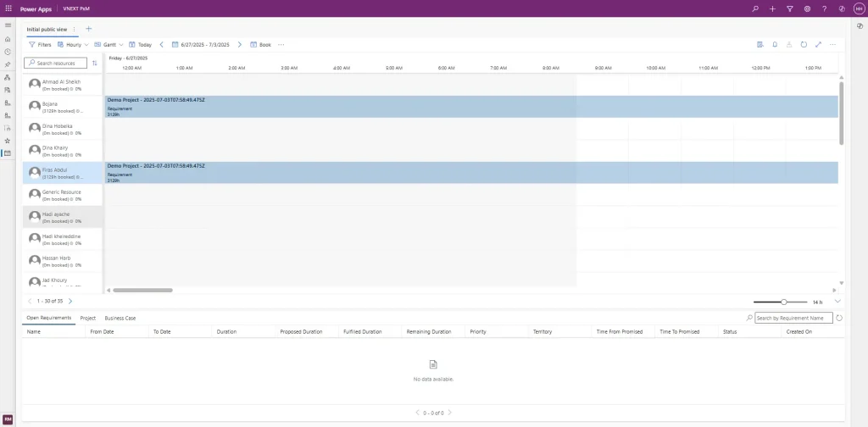The image size is (868, 427).
Task: Open the Power Apps app launcher grid
Action: tap(8, 8)
